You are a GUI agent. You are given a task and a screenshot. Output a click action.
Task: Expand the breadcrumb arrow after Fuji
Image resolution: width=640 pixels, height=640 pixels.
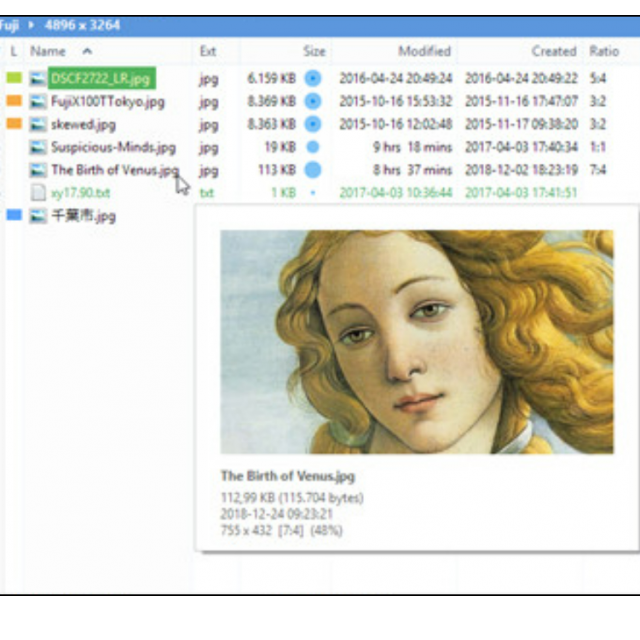31,25
